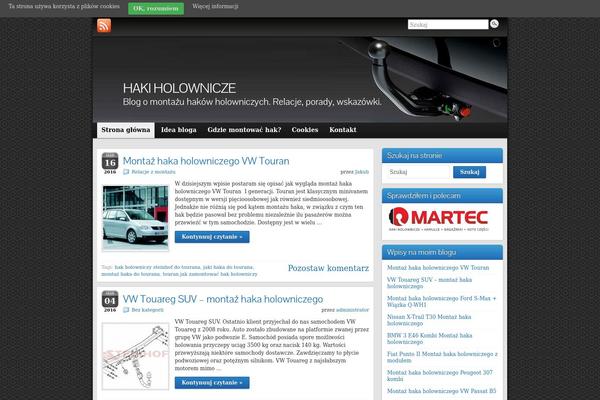Open Idea bloga menu item
Image resolution: width=600 pixels, height=400 pixels.
point(178,130)
